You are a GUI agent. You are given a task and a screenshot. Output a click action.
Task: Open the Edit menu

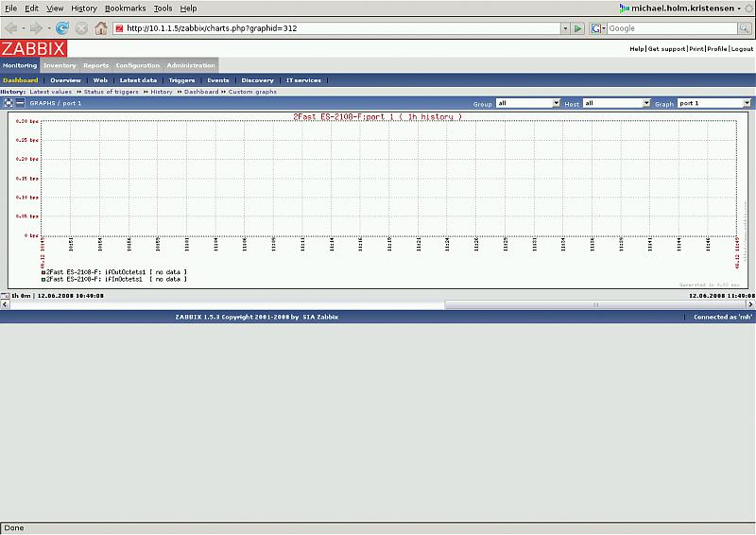31,9
